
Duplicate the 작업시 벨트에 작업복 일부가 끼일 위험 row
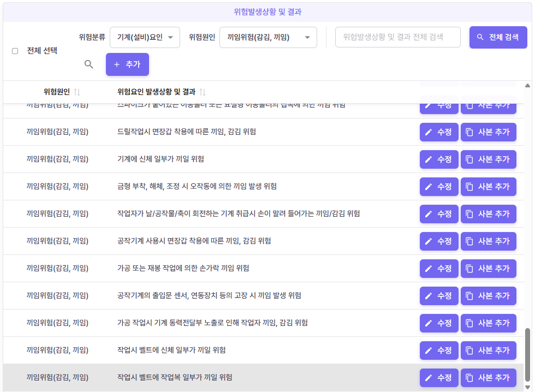(x=488, y=378)
